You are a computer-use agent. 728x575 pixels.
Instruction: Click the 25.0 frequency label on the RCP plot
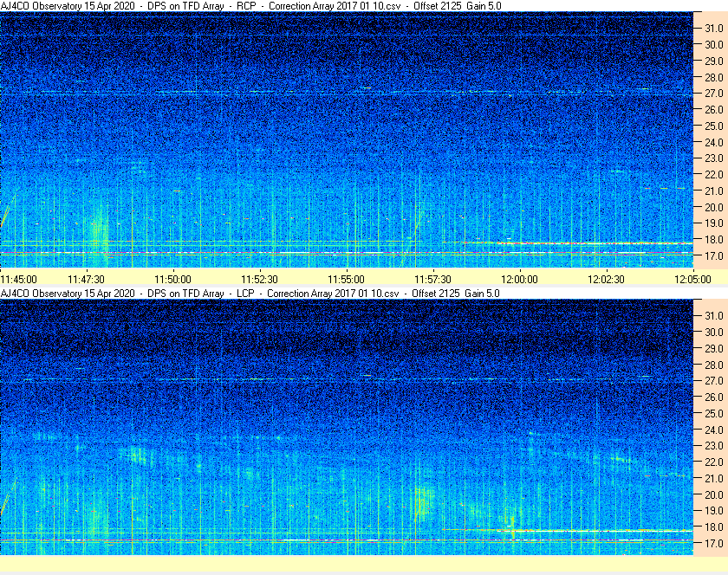(x=714, y=126)
